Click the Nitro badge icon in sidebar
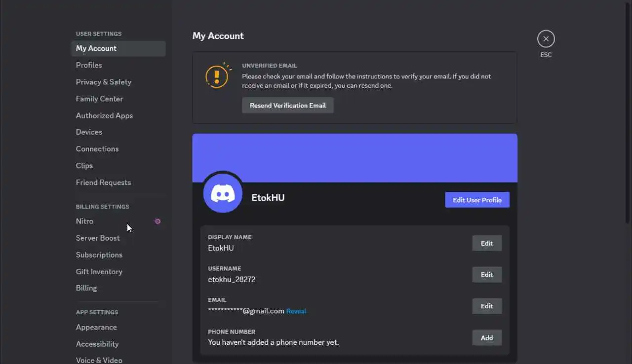 [x=158, y=221]
